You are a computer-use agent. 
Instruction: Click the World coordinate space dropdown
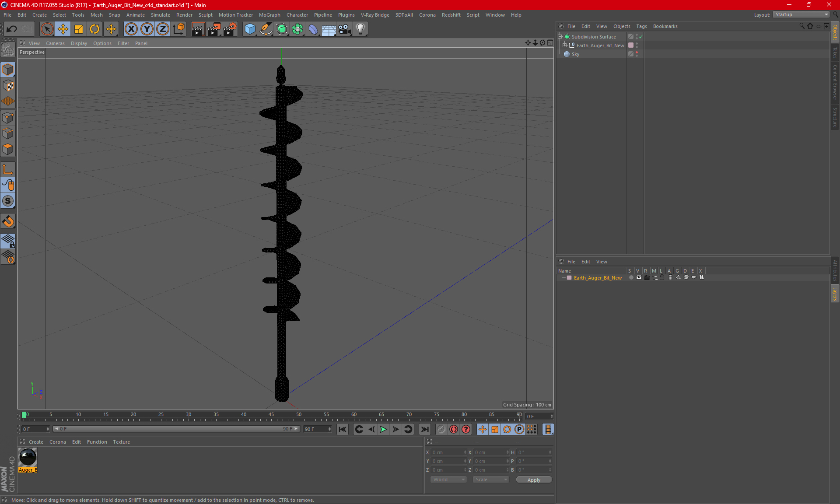(447, 479)
